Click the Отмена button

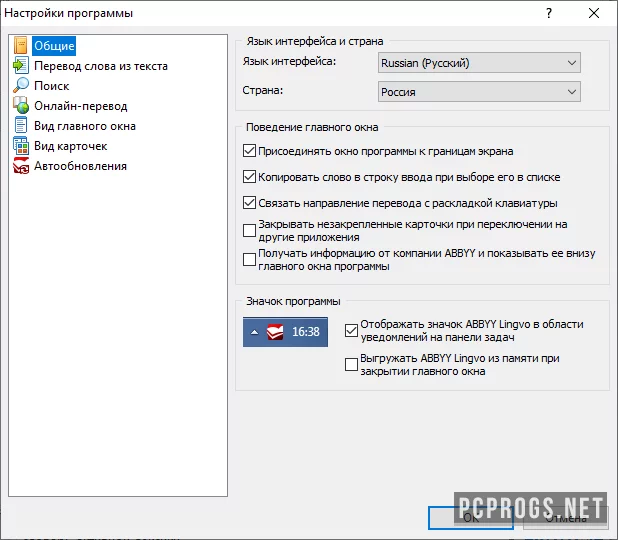pyautogui.click(x=566, y=518)
